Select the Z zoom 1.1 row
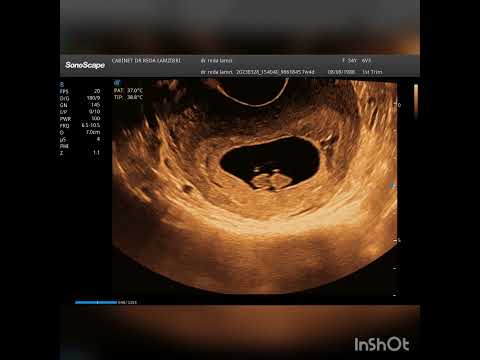This screenshot has height=360, width=480. point(80,153)
